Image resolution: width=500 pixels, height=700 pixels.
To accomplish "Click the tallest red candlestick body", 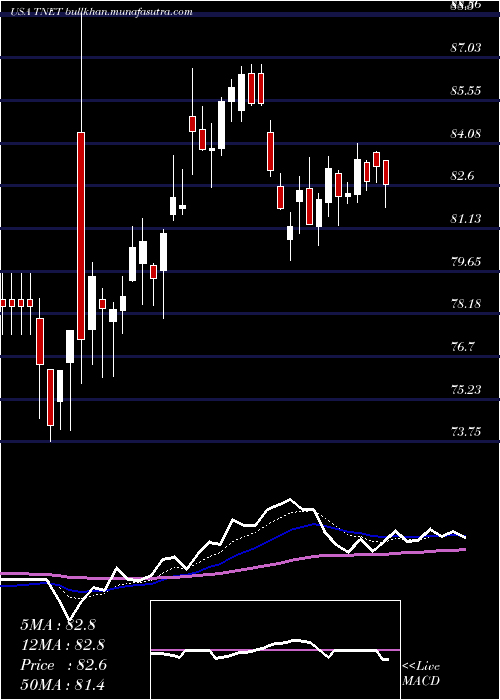I will coord(81,236).
